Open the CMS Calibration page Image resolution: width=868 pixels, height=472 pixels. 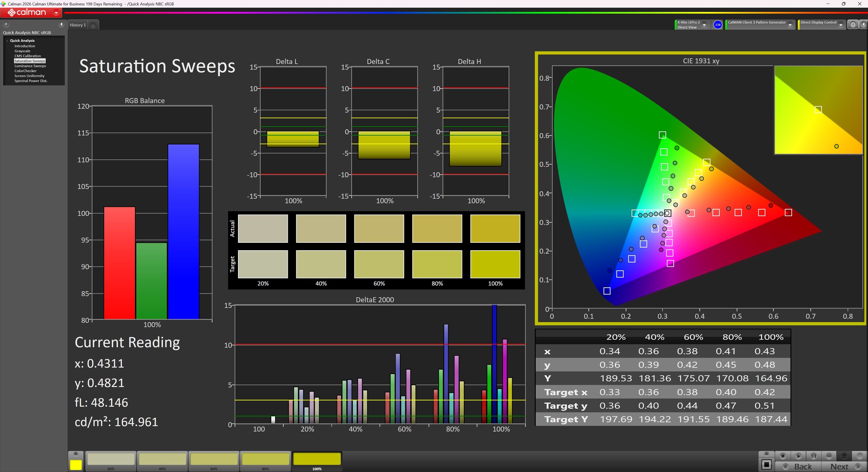coord(27,56)
